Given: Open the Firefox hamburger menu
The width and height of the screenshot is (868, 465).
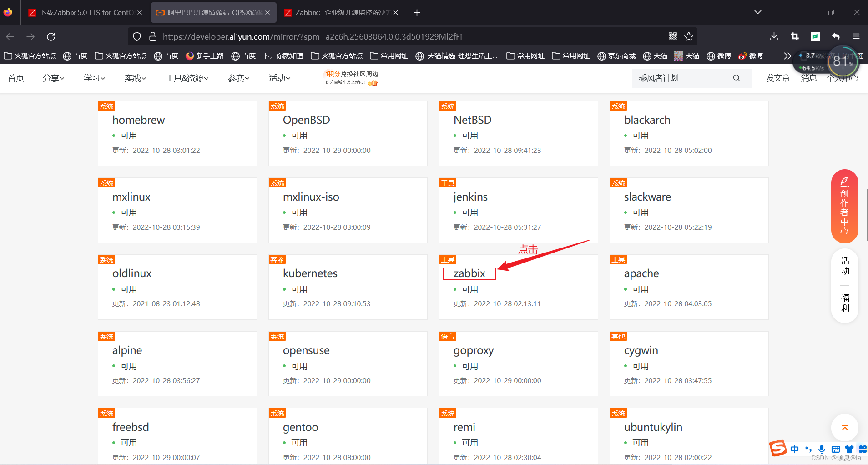Looking at the screenshot, I should [x=856, y=36].
